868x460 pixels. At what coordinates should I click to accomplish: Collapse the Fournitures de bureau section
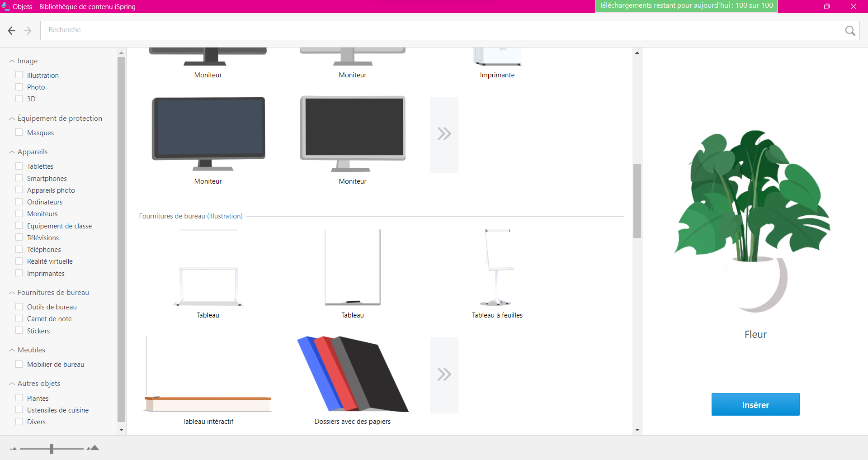[12, 293]
